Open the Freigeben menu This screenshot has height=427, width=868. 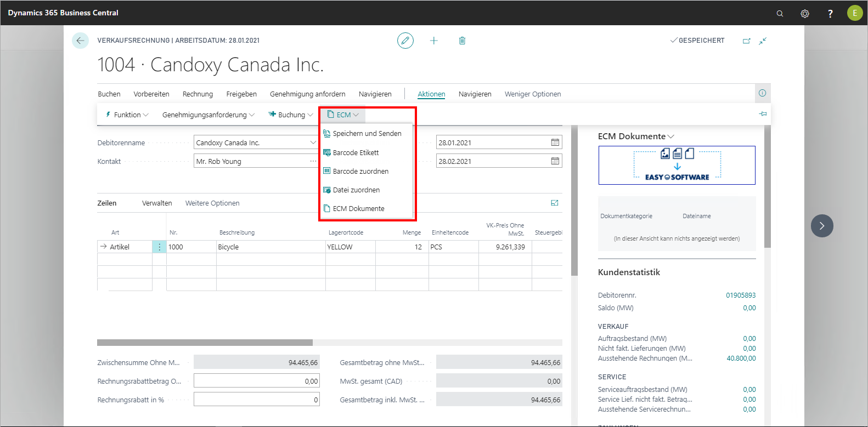click(241, 94)
